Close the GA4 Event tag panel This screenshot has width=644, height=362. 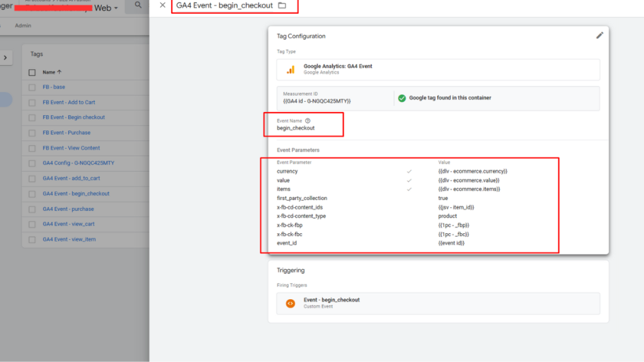click(163, 5)
